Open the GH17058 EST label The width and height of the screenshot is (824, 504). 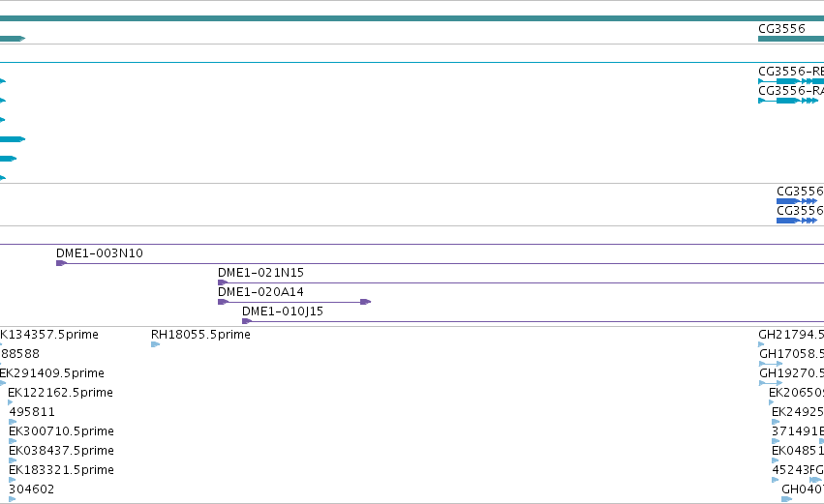pyautogui.click(x=791, y=354)
